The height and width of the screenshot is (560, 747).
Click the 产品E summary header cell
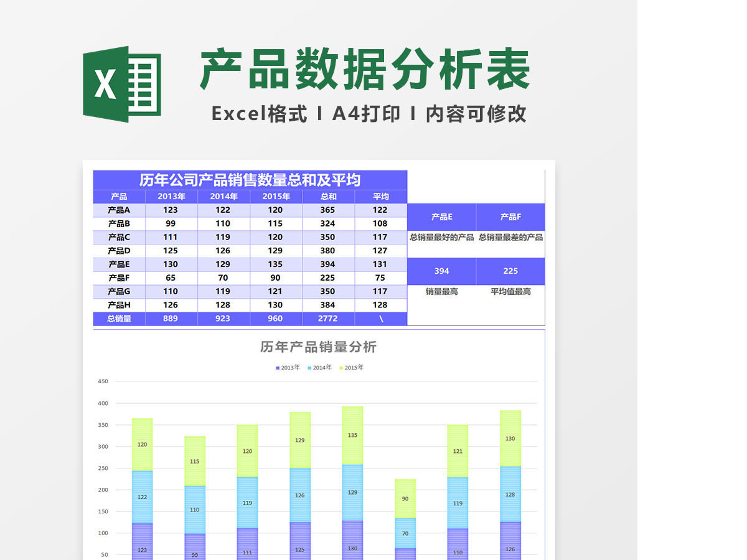[x=442, y=217]
